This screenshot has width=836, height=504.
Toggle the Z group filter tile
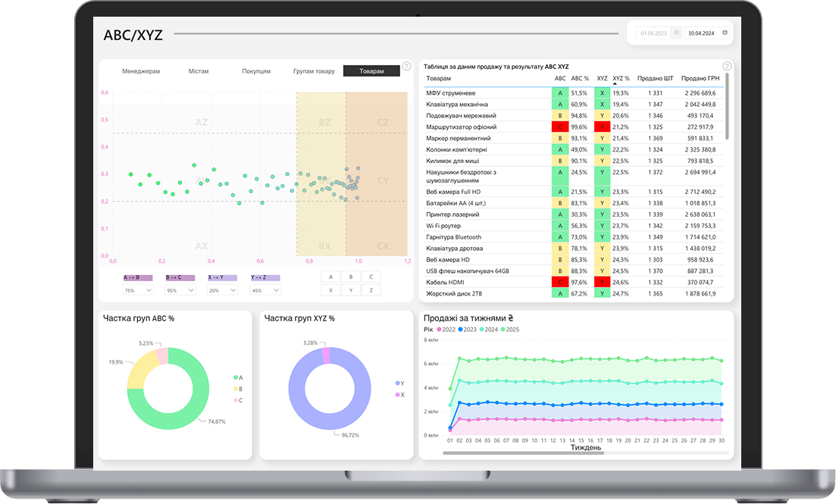click(x=371, y=290)
